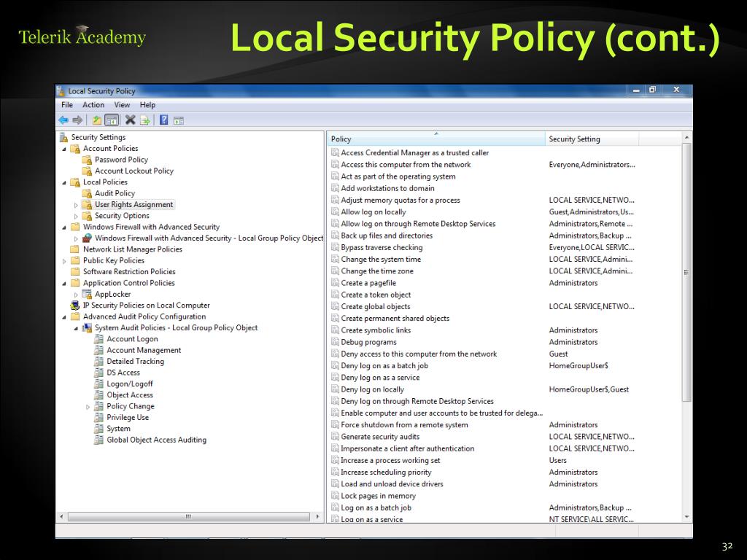
Task: Expand the AppLocker node
Action: click(x=76, y=295)
